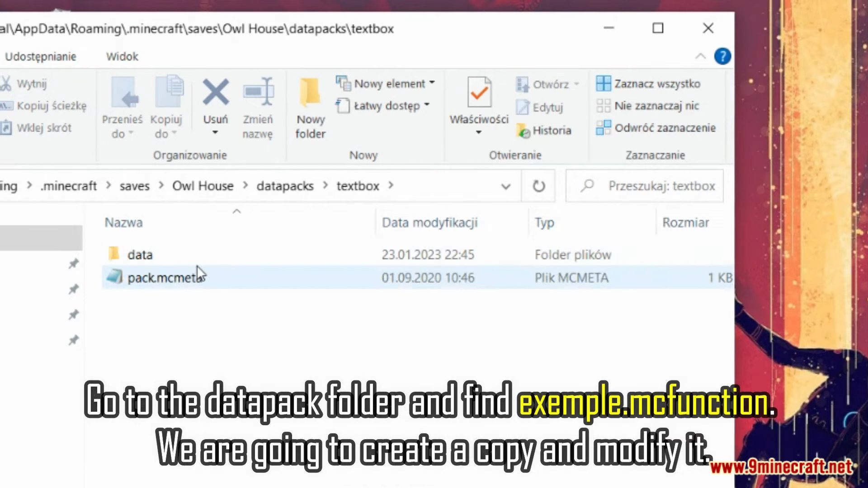Click datapacks in the breadcrumb path
Screen dimensions: 868x488
click(285, 186)
